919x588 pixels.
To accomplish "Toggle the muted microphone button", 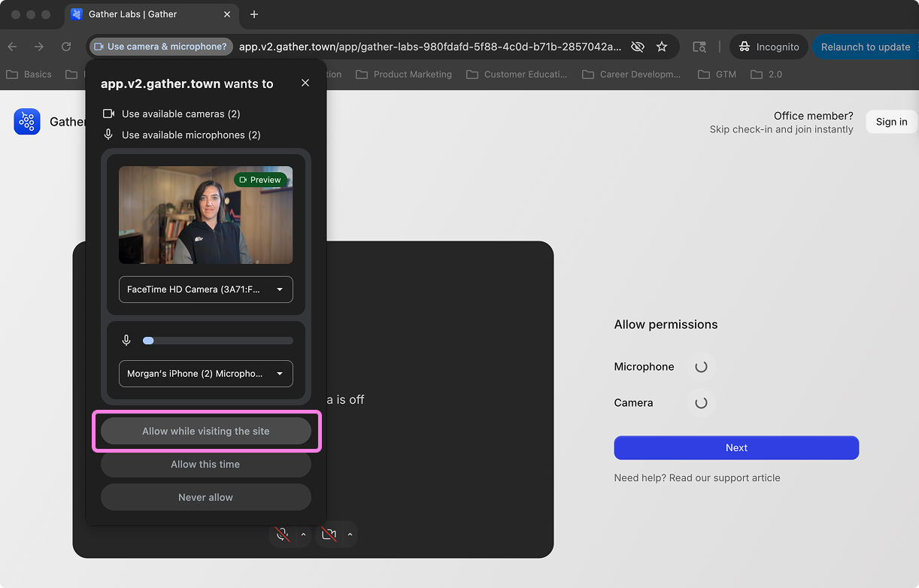I will point(283,535).
